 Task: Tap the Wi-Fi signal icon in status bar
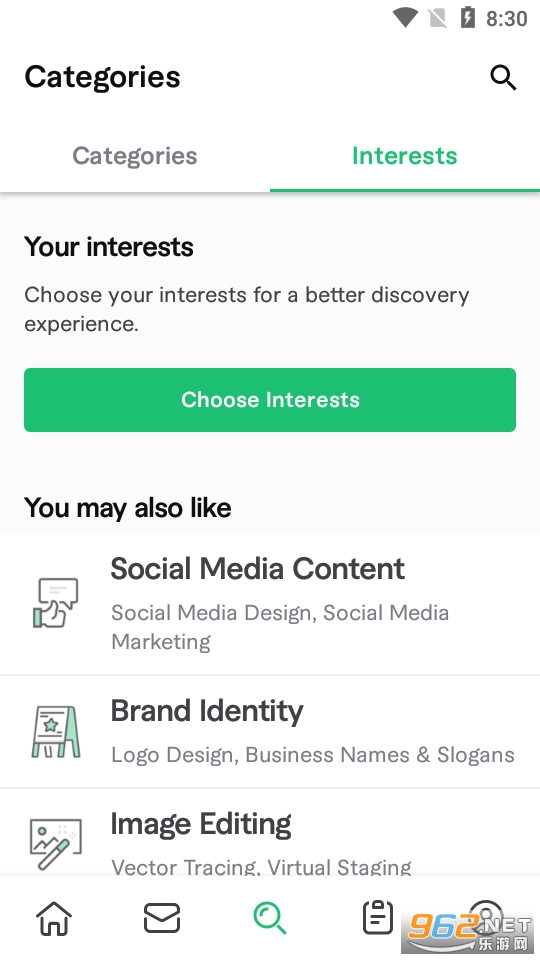[x=405, y=18]
